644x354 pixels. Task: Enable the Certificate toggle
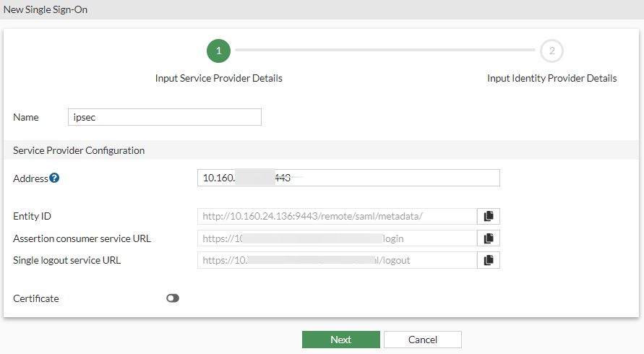tap(173, 298)
